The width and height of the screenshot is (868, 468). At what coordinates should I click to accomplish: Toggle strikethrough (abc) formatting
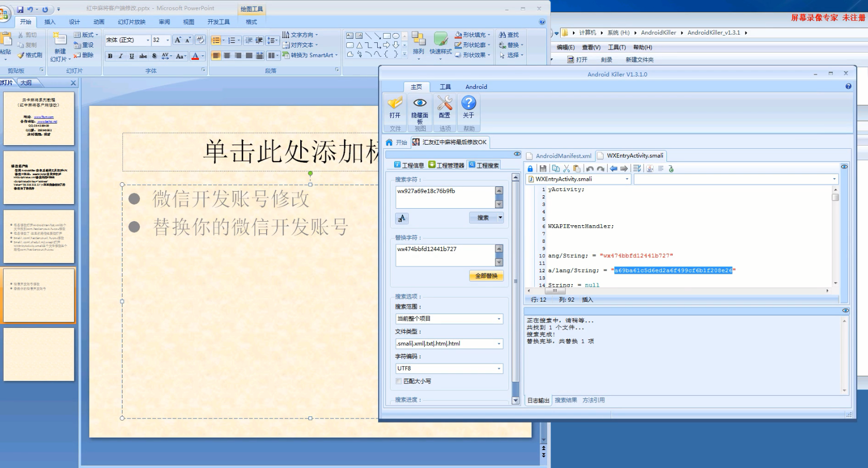pos(143,56)
